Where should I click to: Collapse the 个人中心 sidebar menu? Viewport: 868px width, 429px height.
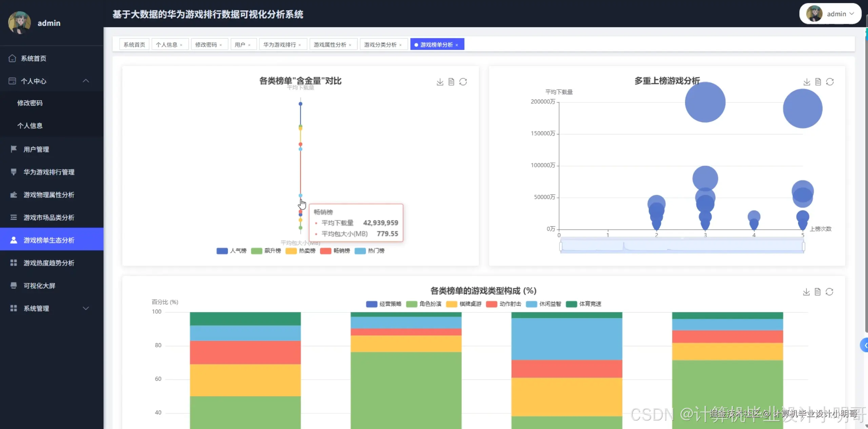[86, 81]
